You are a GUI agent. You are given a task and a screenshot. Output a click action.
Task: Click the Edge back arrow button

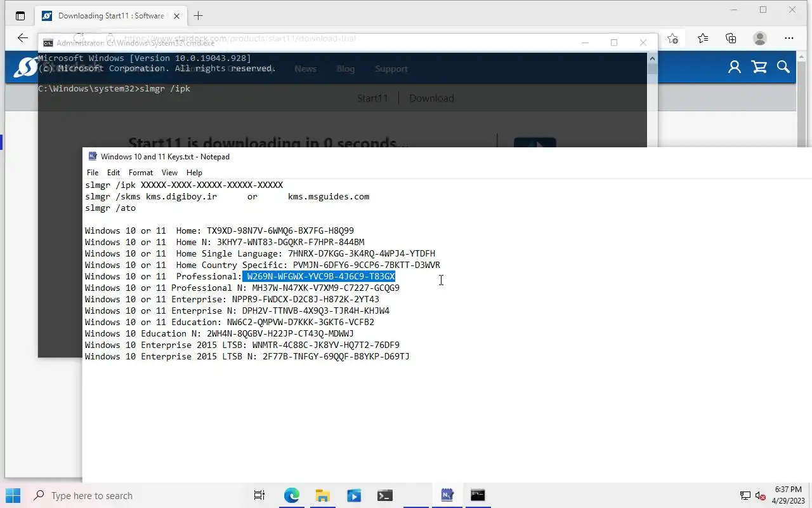(x=23, y=38)
